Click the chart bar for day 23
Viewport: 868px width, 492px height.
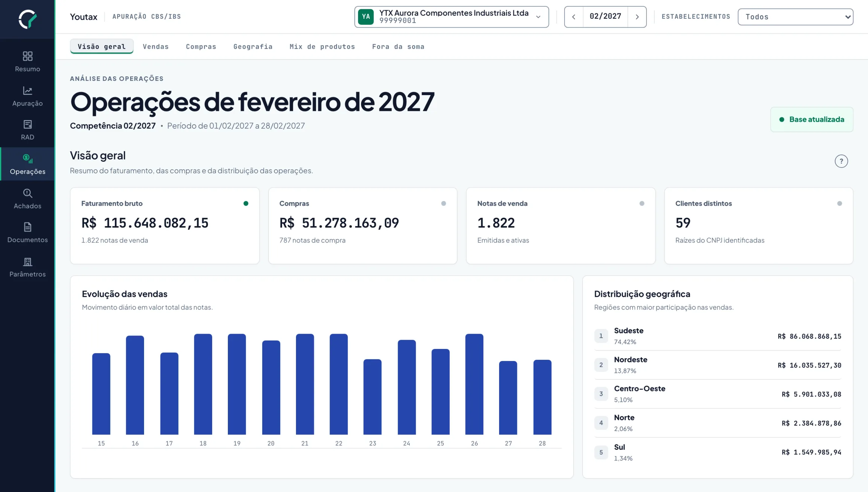pyautogui.click(x=372, y=397)
